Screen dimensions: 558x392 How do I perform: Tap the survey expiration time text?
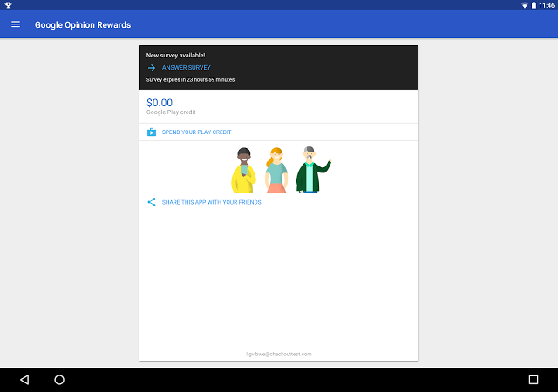190,79
